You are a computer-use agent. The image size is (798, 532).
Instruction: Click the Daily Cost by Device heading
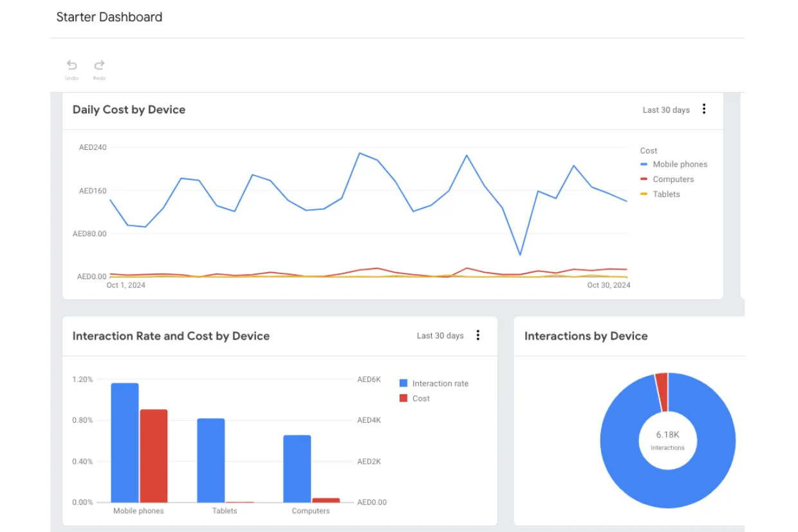coord(129,110)
